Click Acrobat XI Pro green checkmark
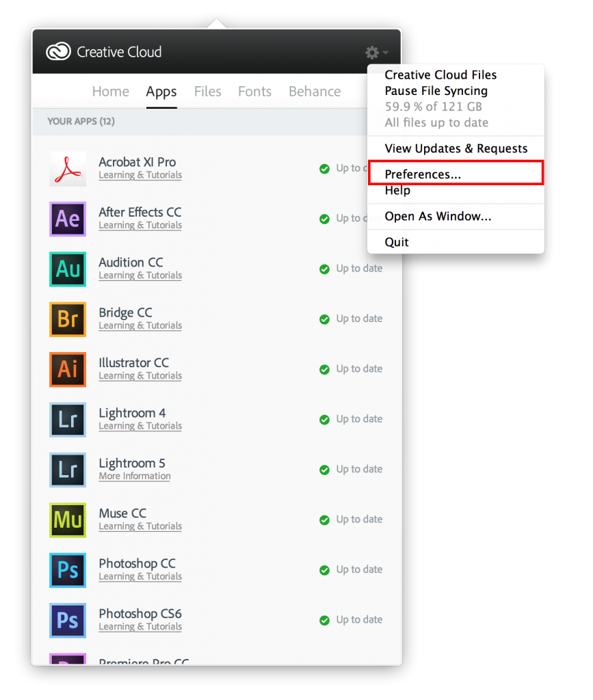The width and height of the screenshot is (593, 700). (325, 169)
